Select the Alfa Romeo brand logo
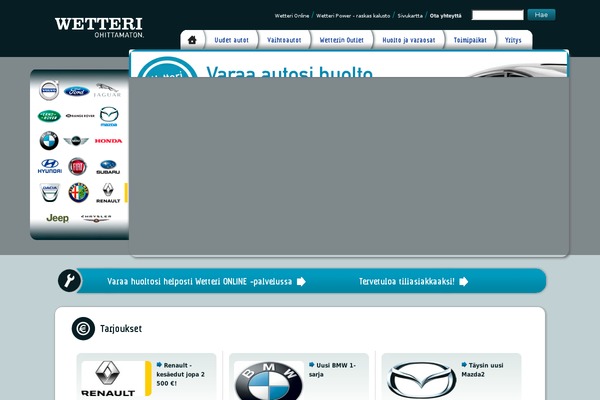 [x=78, y=192]
